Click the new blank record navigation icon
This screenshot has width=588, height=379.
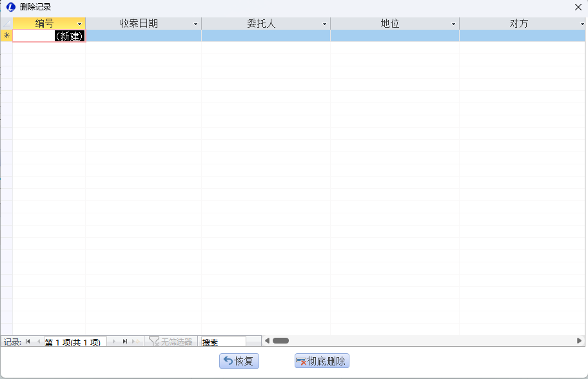click(136, 342)
